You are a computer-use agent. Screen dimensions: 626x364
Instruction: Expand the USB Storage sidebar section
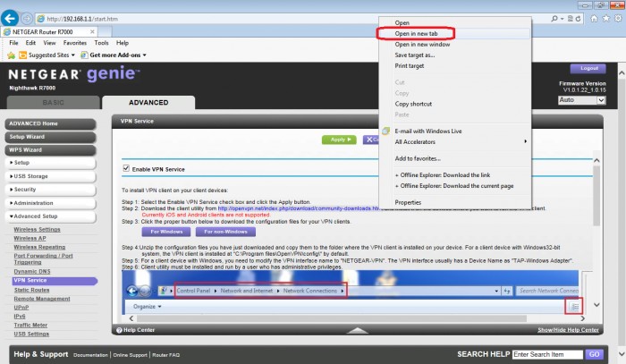pos(50,176)
